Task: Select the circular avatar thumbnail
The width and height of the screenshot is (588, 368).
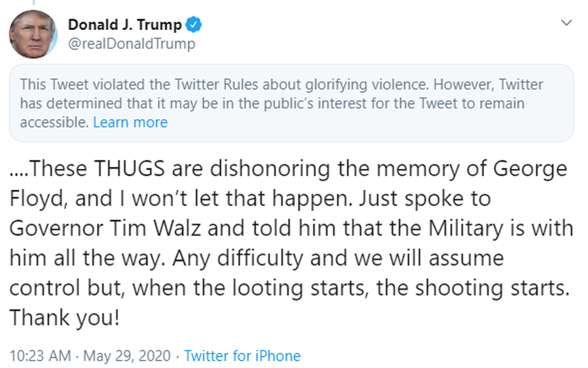Action: click(34, 32)
